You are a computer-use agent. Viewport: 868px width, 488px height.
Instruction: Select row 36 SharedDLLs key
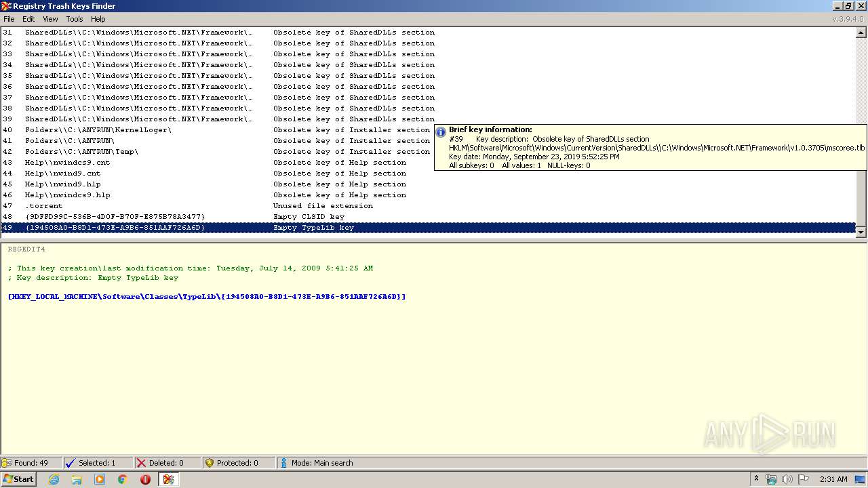[428, 87]
